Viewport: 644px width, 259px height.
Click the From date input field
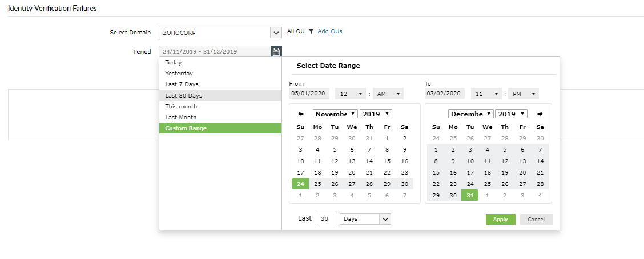pyautogui.click(x=309, y=94)
